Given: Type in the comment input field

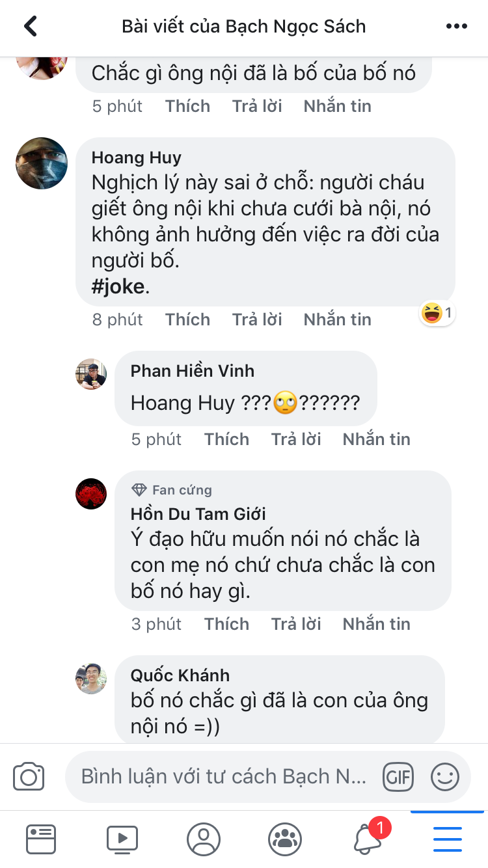Looking at the screenshot, I should pos(224,777).
